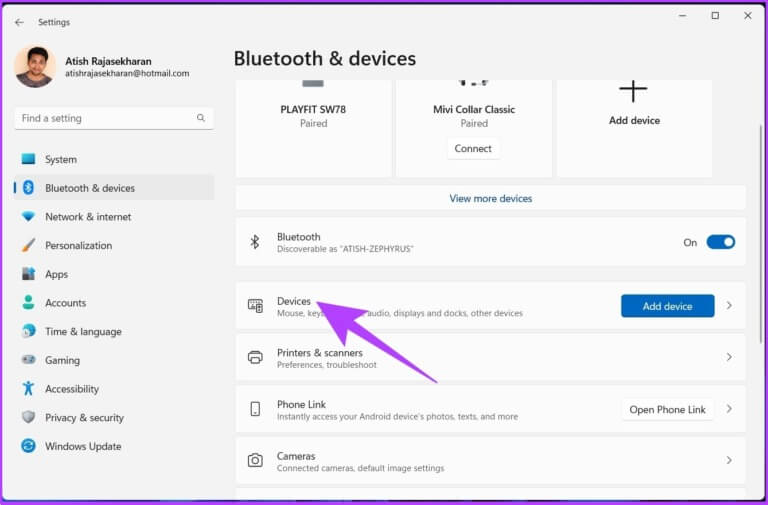Open Accessibility settings
The height and width of the screenshot is (505, 768).
[114, 388]
